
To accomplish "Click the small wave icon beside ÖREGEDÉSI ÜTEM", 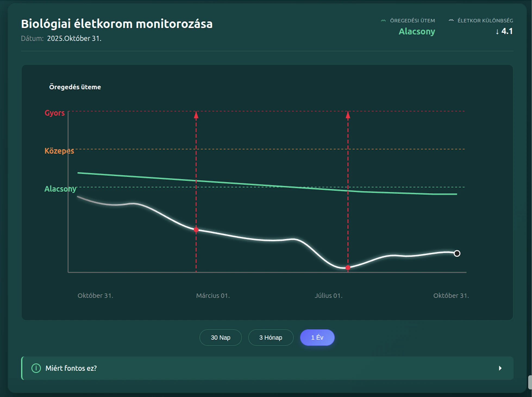I will point(383,21).
